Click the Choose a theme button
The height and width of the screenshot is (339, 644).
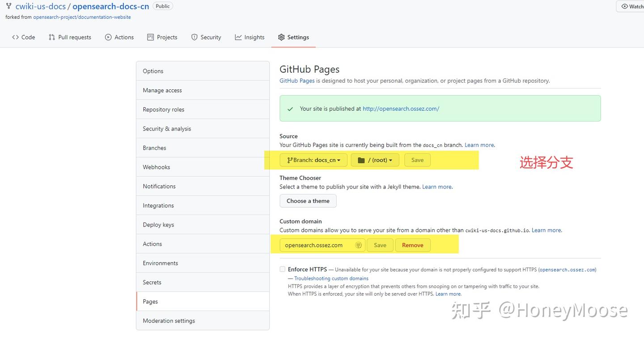click(308, 201)
